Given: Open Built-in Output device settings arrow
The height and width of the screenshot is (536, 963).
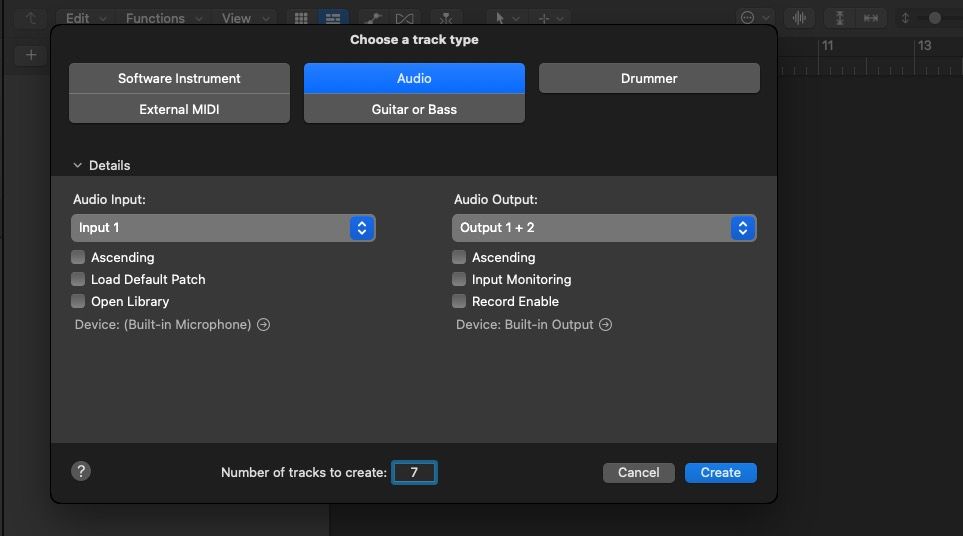Looking at the screenshot, I should tap(606, 325).
